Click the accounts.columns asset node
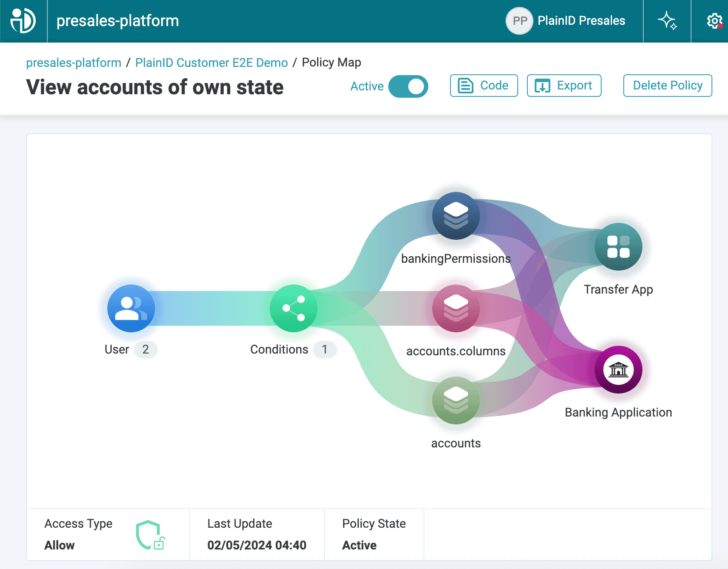 click(456, 308)
